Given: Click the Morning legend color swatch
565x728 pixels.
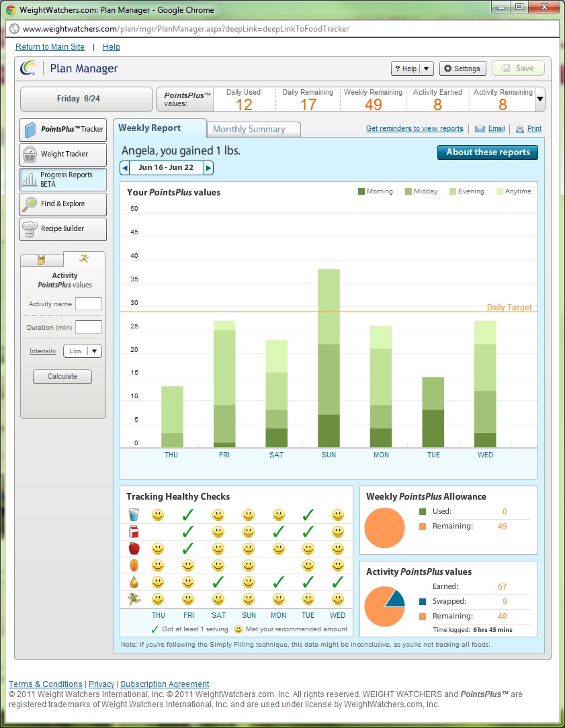Looking at the screenshot, I should point(361,191).
